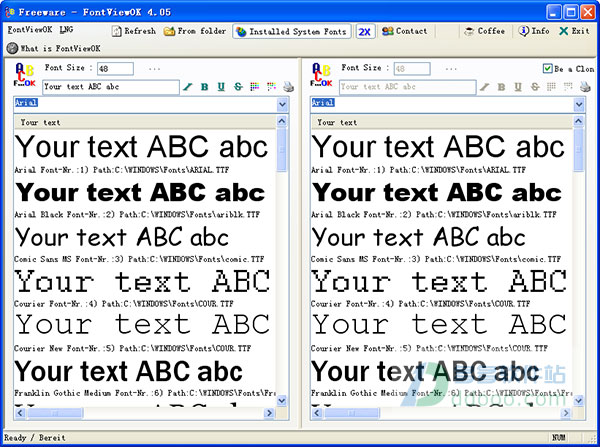Click the right pane FontViewOK logo icon
Screen dimensions: 600x447
[321, 75]
